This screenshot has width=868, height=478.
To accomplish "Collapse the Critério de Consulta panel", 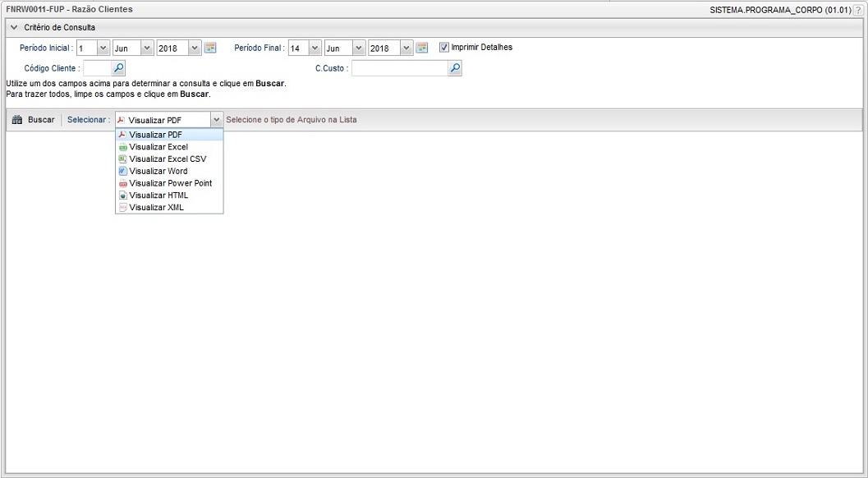I will tap(14, 28).
